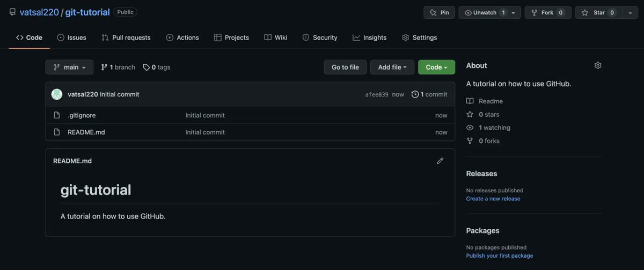This screenshot has height=270, width=644.
Task: Open the latest Initial commit message link
Action: click(x=119, y=94)
